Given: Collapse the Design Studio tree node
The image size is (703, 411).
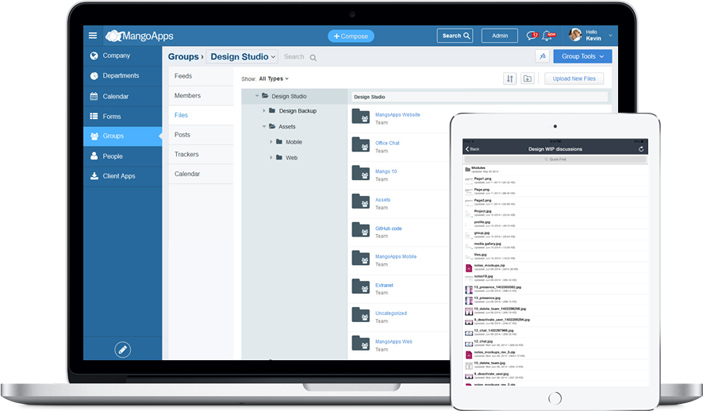Looking at the screenshot, I should coord(257,96).
